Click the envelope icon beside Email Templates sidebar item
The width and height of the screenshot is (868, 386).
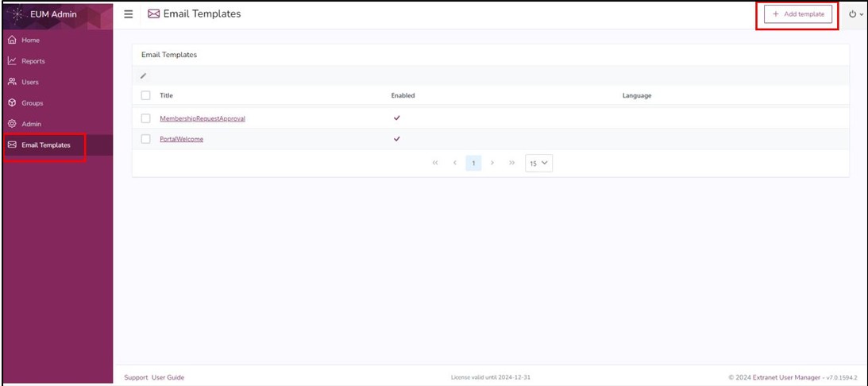[x=12, y=145]
